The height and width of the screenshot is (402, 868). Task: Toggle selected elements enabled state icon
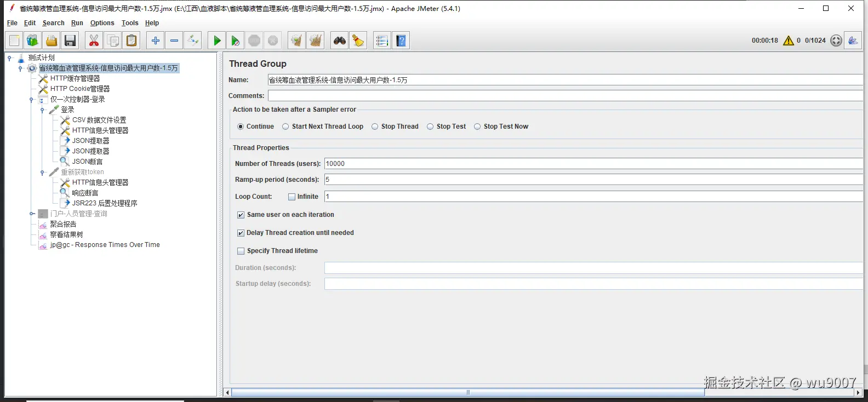pyautogui.click(x=193, y=41)
